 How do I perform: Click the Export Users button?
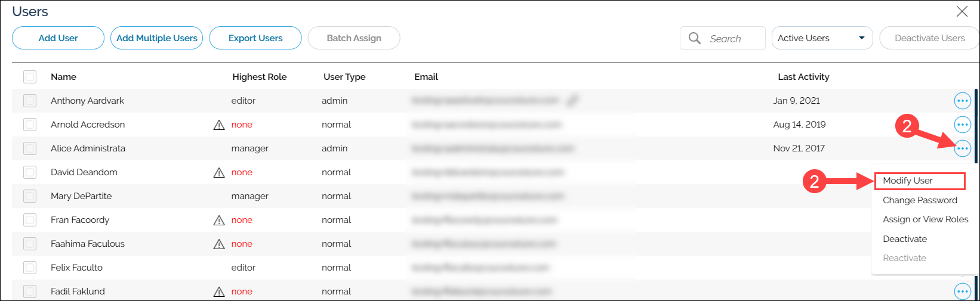[x=255, y=38]
